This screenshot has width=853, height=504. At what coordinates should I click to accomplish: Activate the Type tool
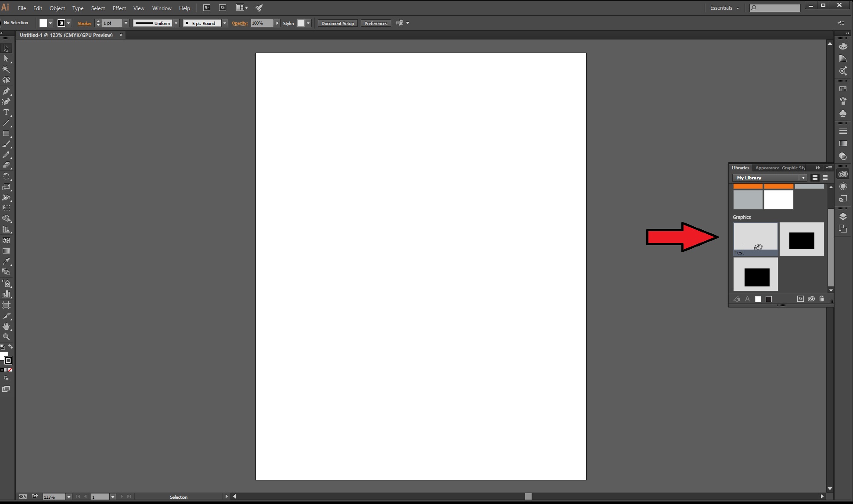pyautogui.click(x=6, y=112)
